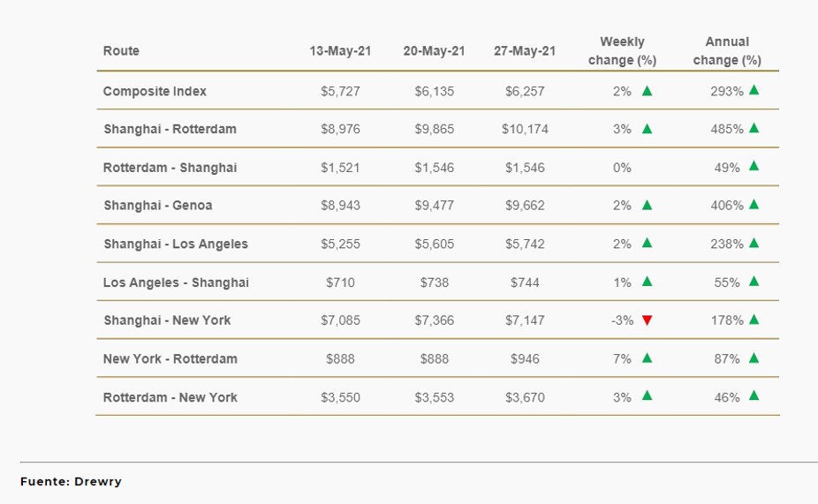Click green up arrow for Composite Index weekly change
This screenshot has width=818, height=504.
click(648, 90)
